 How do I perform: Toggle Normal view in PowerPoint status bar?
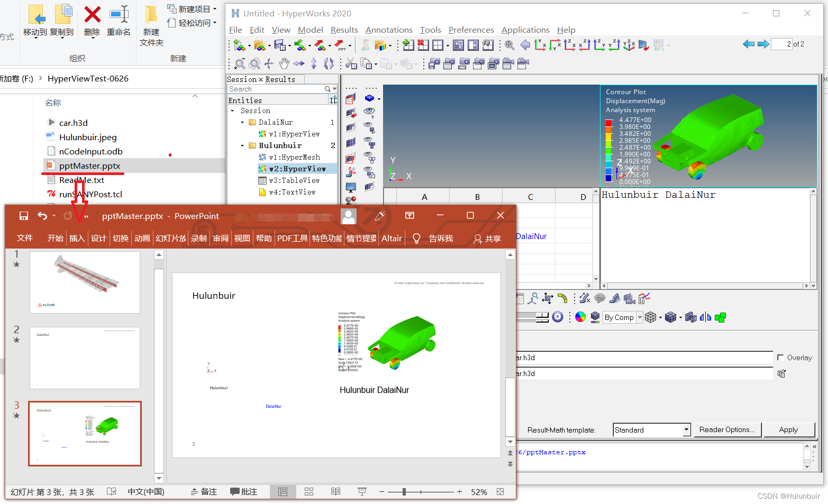pyautogui.click(x=283, y=491)
